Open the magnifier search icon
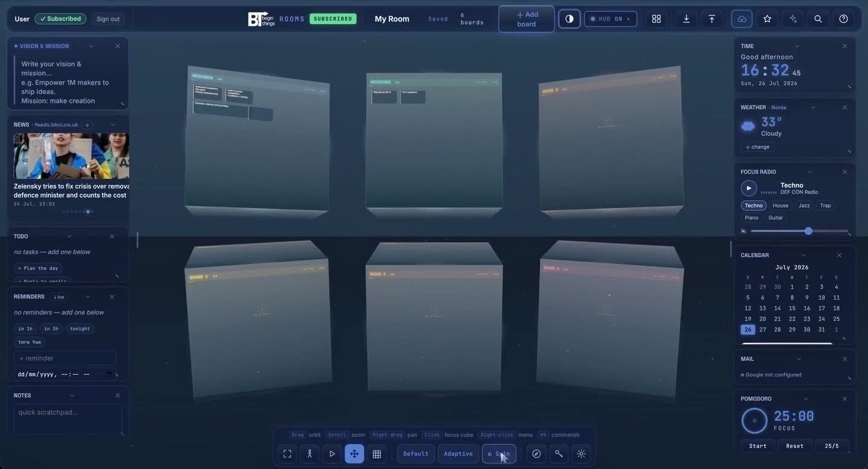 click(x=818, y=19)
